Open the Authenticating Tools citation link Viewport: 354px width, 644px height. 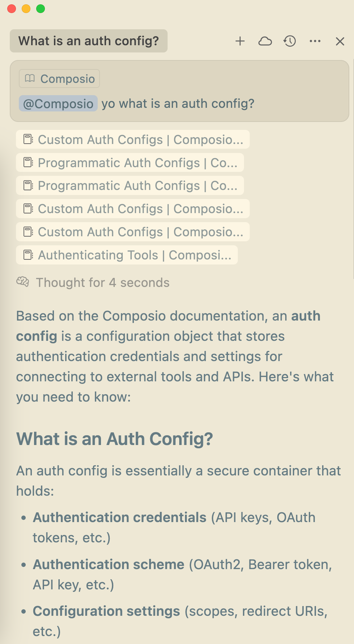point(127,255)
